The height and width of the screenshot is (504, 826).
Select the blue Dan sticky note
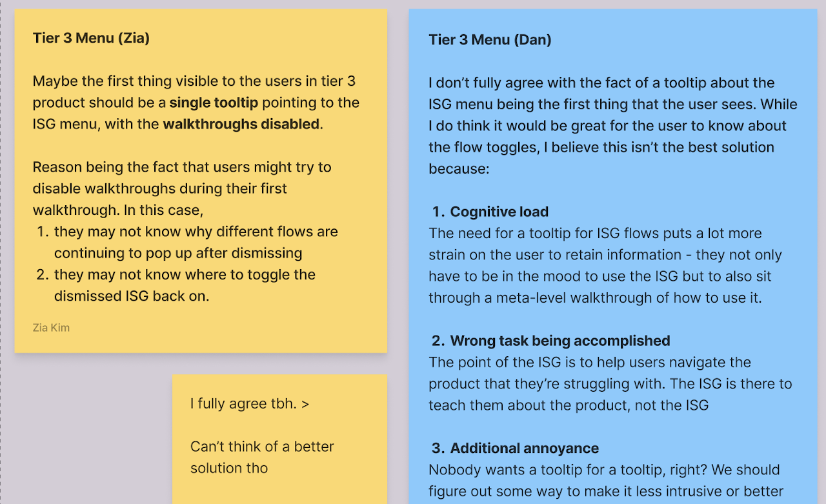[x=613, y=256]
